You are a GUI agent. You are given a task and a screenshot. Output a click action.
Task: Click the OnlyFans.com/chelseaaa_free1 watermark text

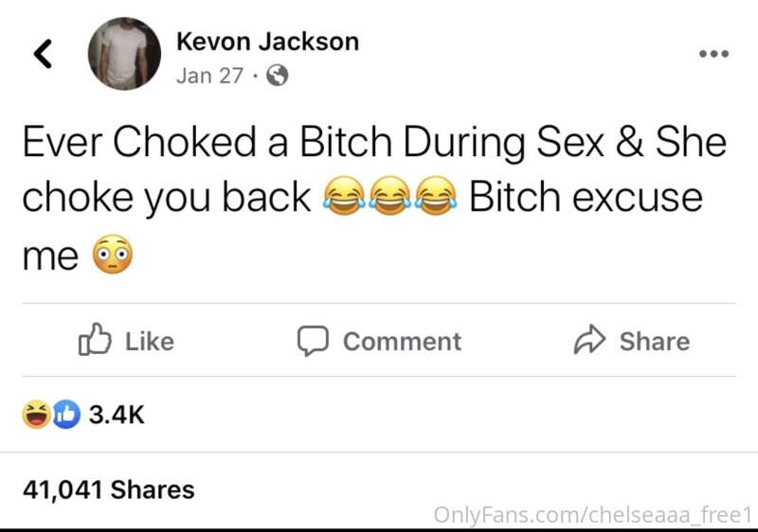[593, 515]
